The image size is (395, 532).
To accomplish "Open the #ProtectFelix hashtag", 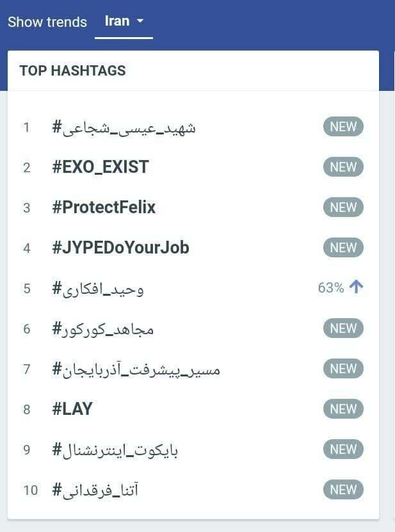I will click(104, 207).
